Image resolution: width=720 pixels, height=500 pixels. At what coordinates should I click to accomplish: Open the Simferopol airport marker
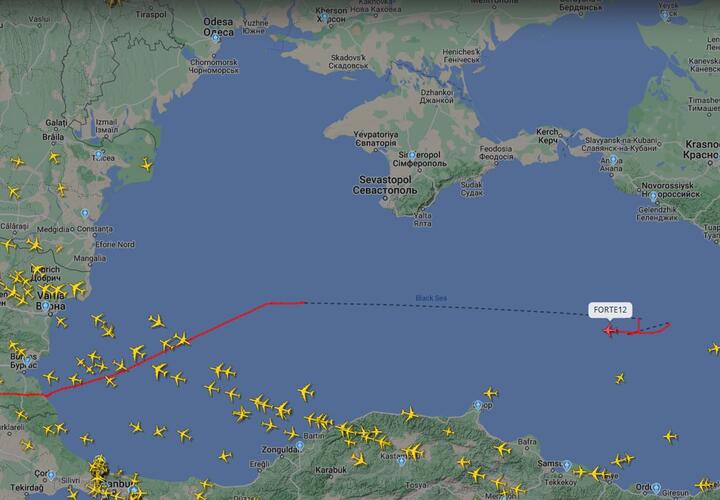[x=412, y=155]
